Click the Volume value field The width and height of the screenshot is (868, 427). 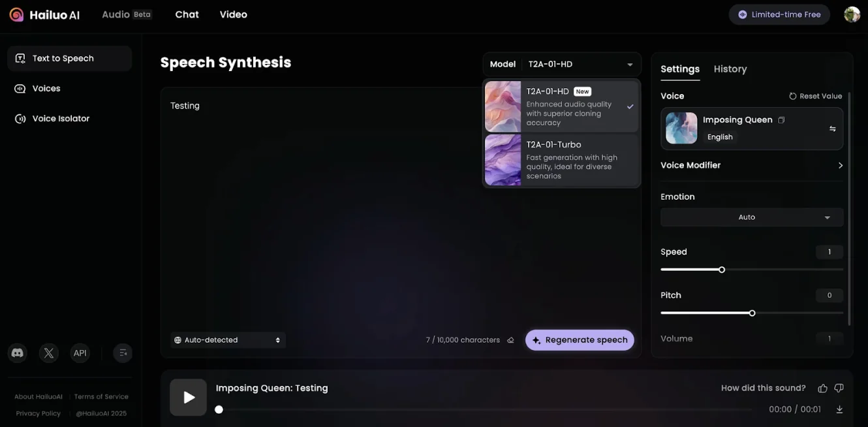coord(829,339)
